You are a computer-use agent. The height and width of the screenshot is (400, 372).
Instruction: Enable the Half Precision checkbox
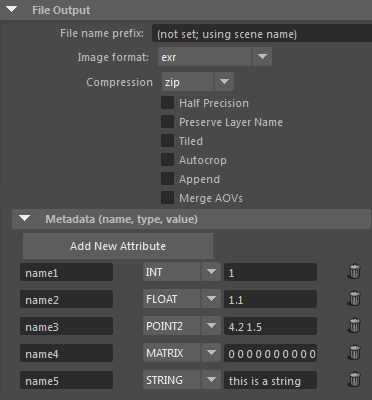[x=167, y=103]
